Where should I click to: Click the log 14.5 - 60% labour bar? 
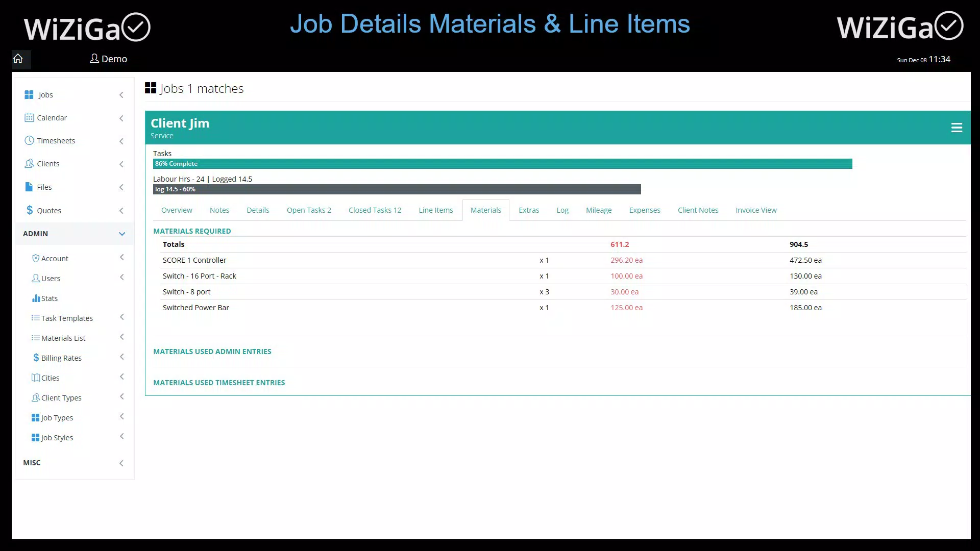click(x=397, y=189)
